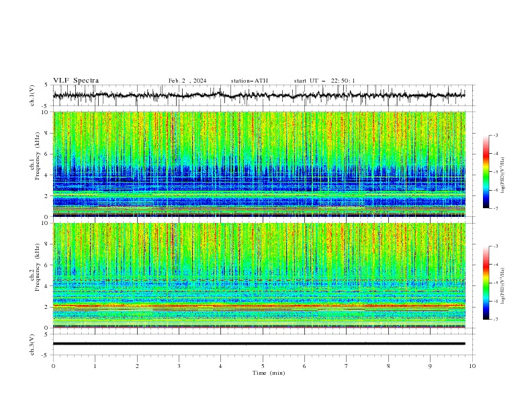Click the "6" kHz tick on ch.1 frequency axis
The height and width of the screenshot is (411, 532).
(47, 154)
